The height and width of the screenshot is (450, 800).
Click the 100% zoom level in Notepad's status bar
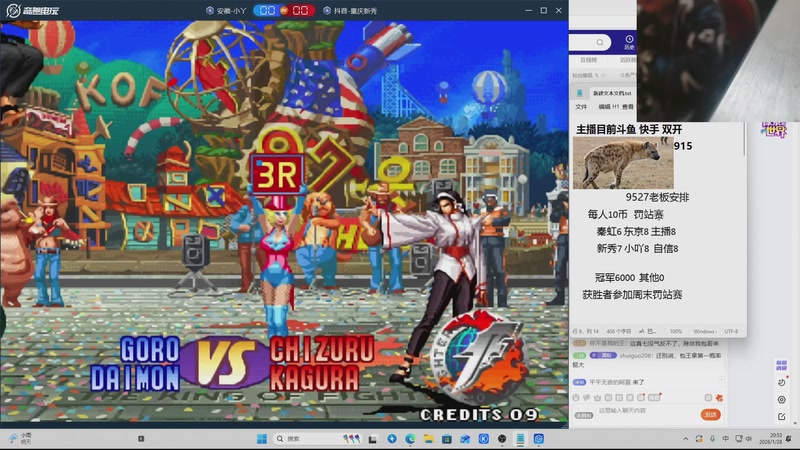tap(676, 331)
